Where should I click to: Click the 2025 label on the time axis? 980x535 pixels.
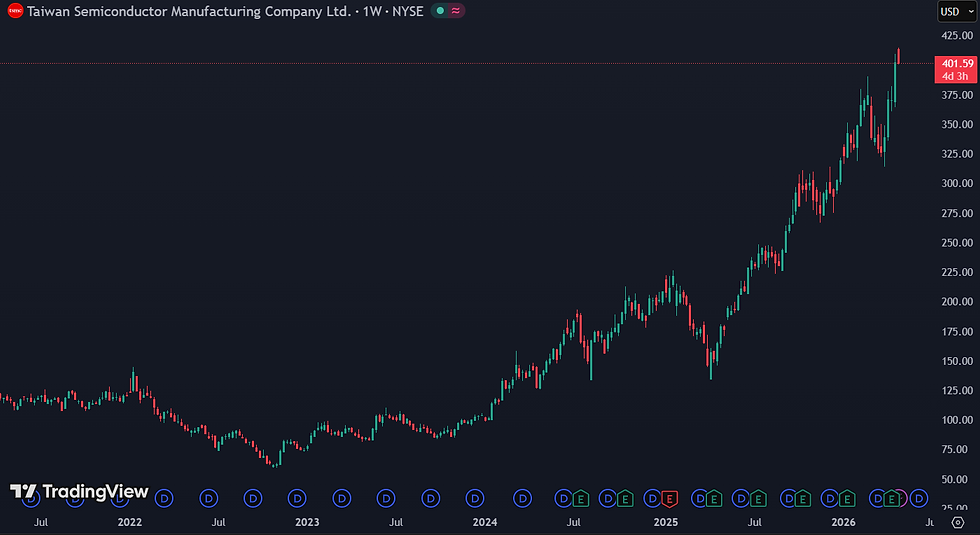point(666,522)
